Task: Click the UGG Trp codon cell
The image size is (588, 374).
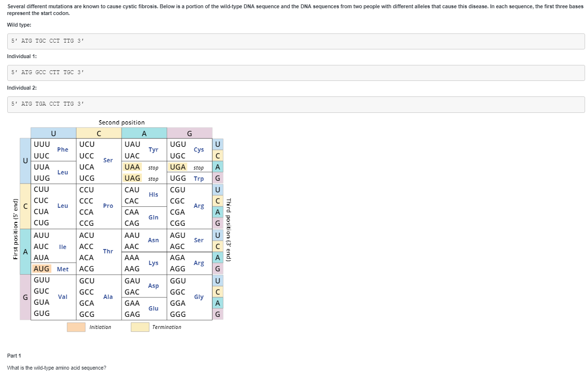Action: coord(177,178)
